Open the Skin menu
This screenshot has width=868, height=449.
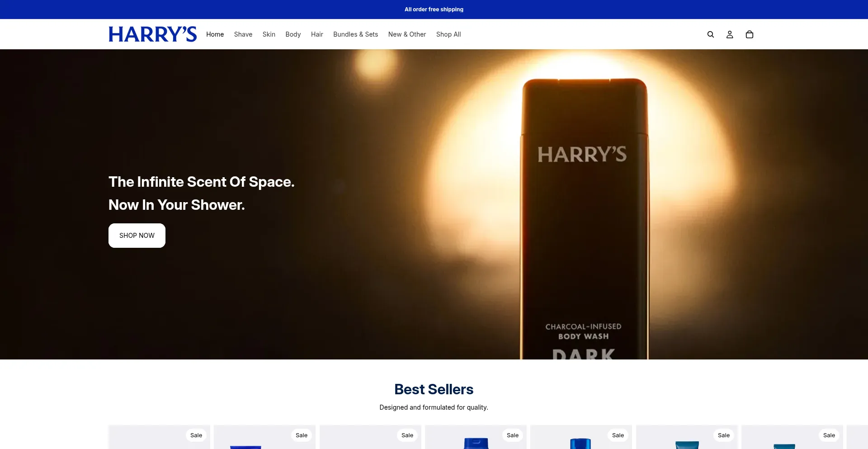tap(269, 34)
